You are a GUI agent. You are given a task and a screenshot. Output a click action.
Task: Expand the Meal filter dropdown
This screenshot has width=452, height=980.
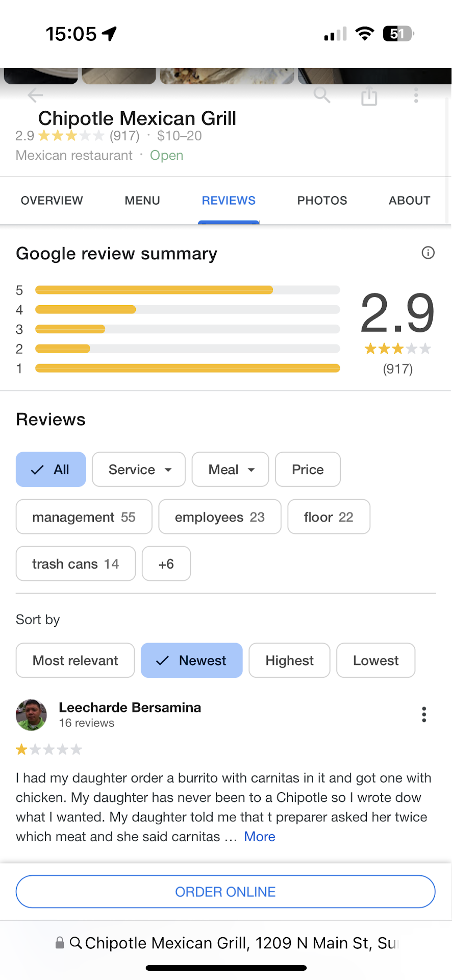coord(230,470)
